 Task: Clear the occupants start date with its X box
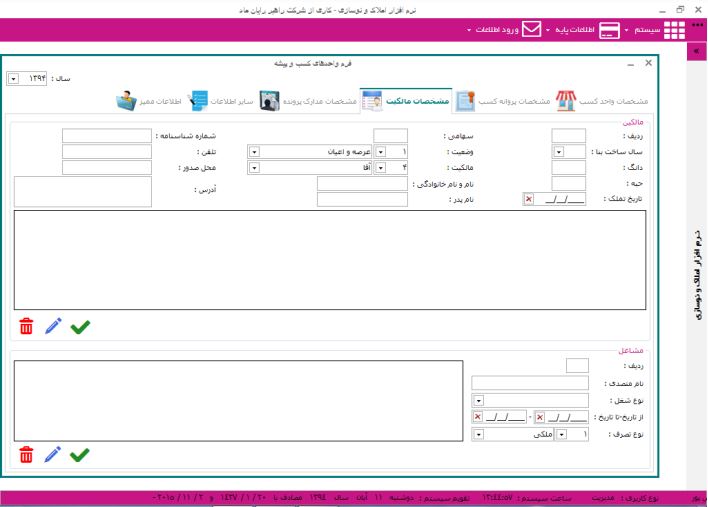click(540, 417)
